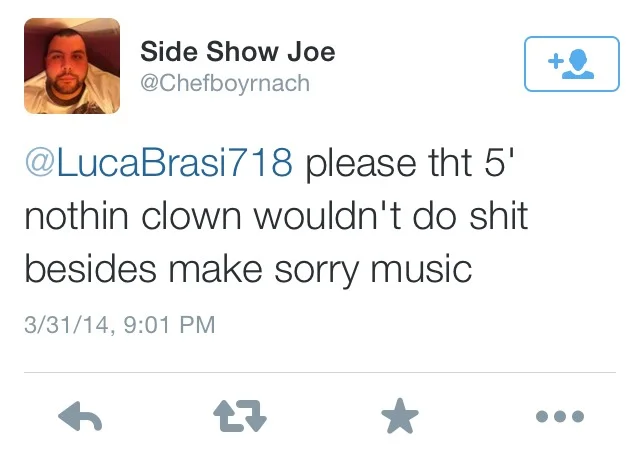
Task: View the avatar of @Chefboyrnach
Action: coord(72,66)
